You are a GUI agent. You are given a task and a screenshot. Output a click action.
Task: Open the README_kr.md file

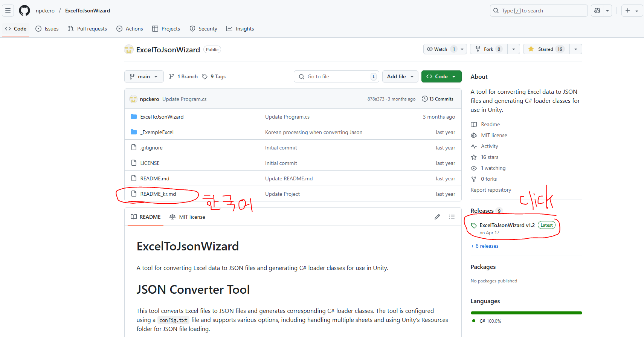[158, 194]
